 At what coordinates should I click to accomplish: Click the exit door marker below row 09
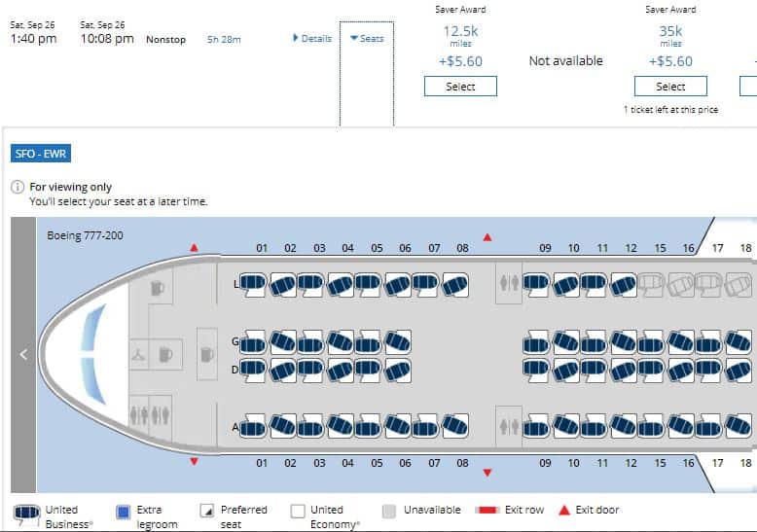click(487, 472)
